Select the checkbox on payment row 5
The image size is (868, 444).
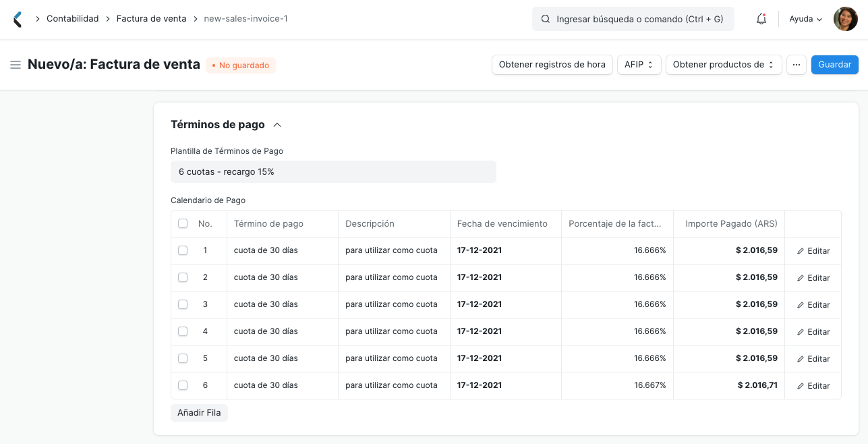pyautogui.click(x=183, y=358)
